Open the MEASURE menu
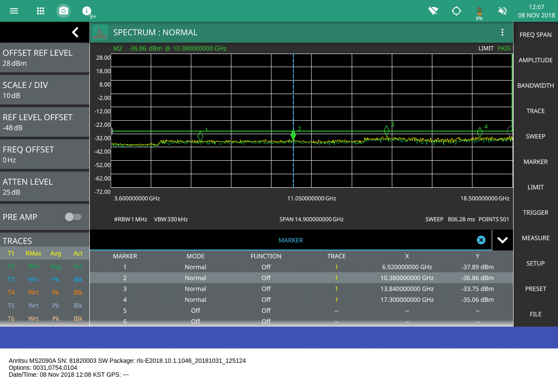Viewport: 558px width, 392px height. [x=536, y=238]
